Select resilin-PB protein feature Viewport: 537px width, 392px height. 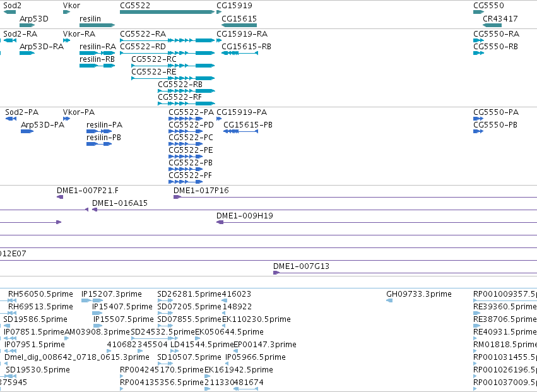tap(99, 144)
